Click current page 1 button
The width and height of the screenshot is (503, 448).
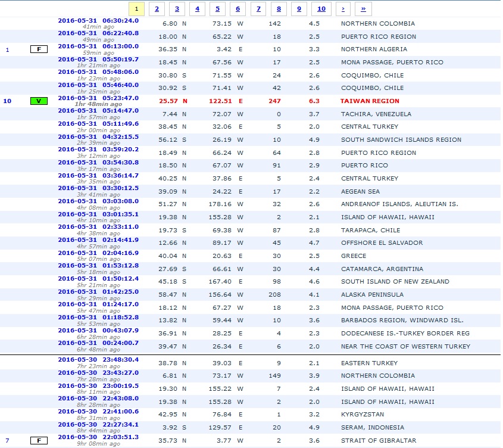coord(136,9)
